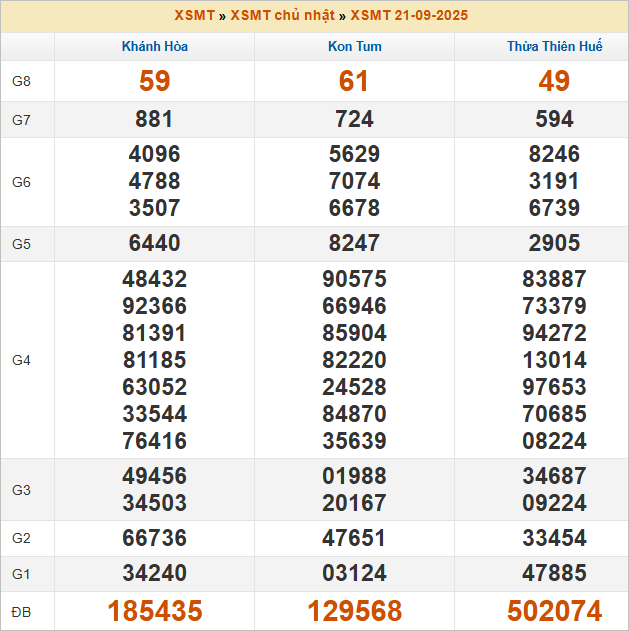
Task: Click the Kon Tum column header
Action: pos(354,47)
